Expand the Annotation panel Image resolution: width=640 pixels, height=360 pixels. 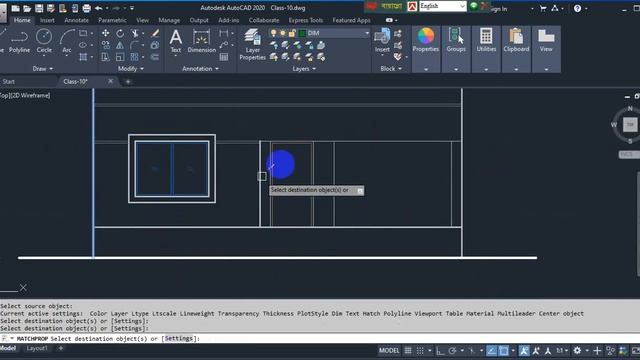pos(200,69)
